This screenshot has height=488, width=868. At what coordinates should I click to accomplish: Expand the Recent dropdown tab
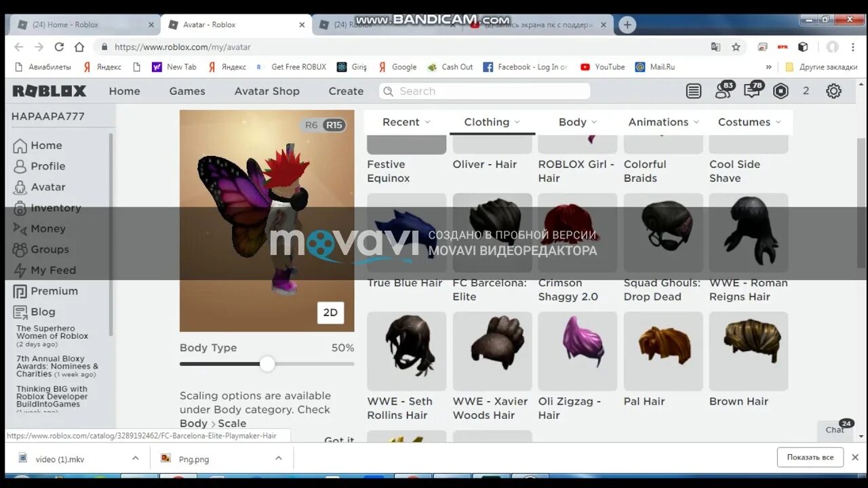pos(406,122)
